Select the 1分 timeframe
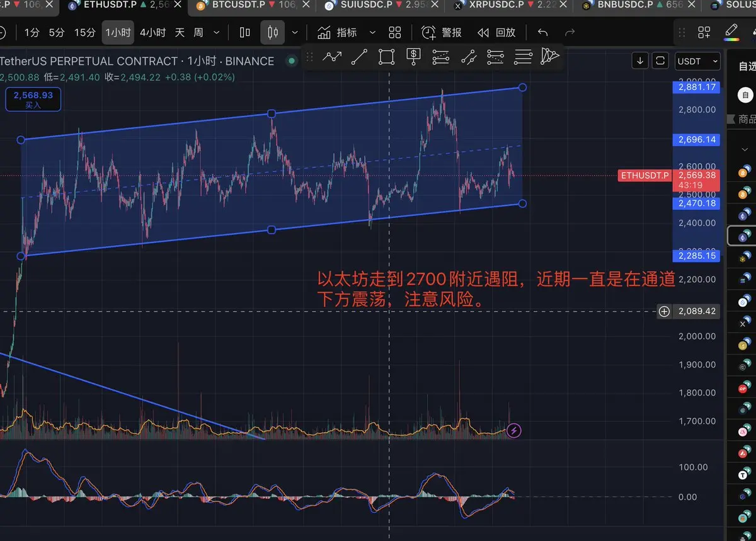Screen dimensions: 756x541 click(x=31, y=32)
